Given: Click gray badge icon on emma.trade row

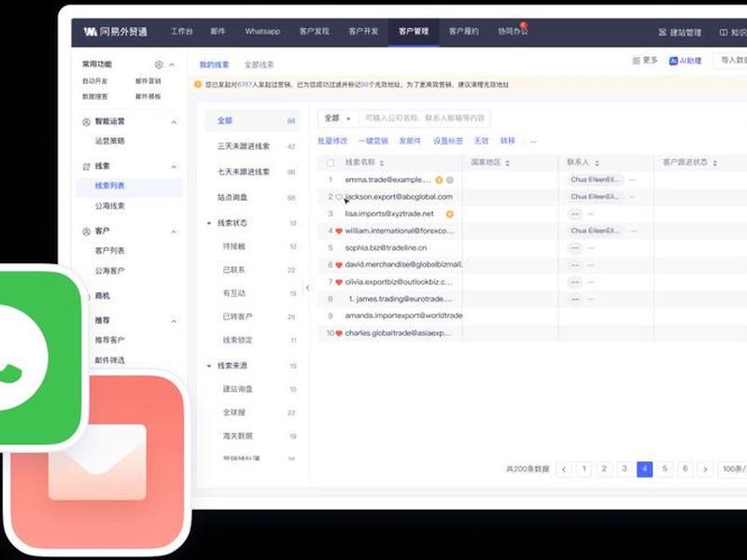Looking at the screenshot, I should (450, 180).
